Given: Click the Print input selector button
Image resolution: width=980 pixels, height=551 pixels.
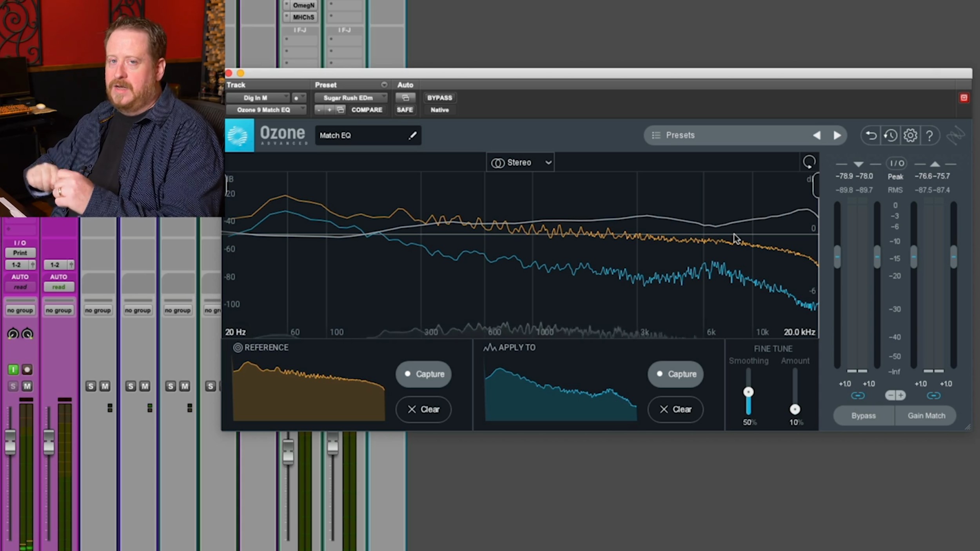Looking at the screenshot, I should point(20,253).
